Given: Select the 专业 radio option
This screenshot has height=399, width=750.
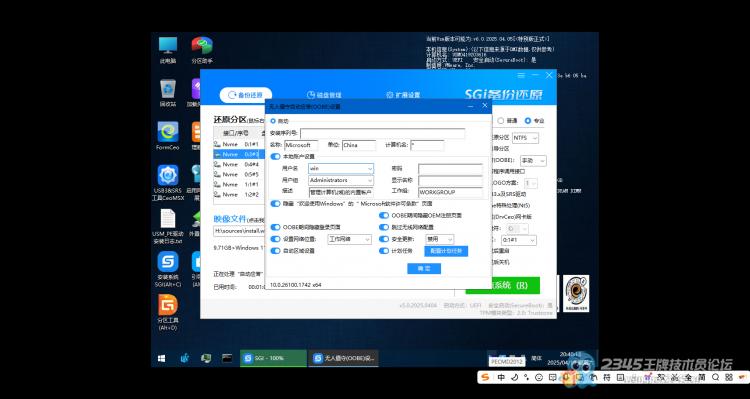Looking at the screenshot, I should 534,121.
